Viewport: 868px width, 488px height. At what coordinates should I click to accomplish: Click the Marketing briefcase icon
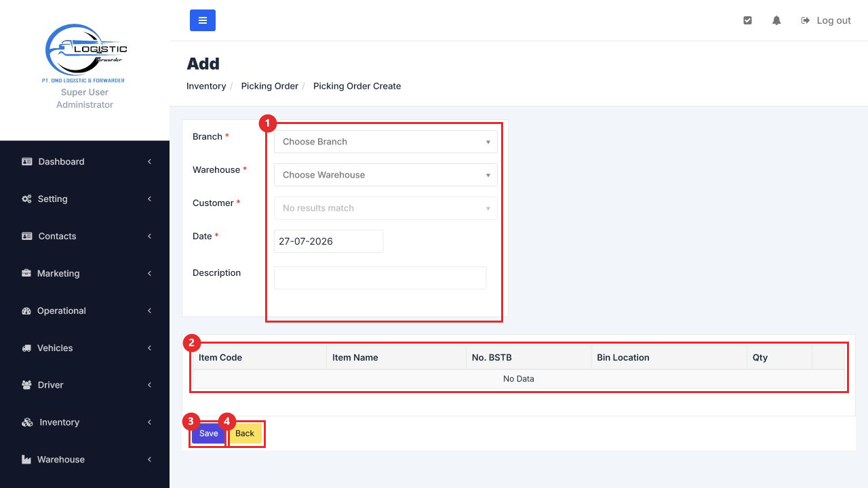[26, 273]
